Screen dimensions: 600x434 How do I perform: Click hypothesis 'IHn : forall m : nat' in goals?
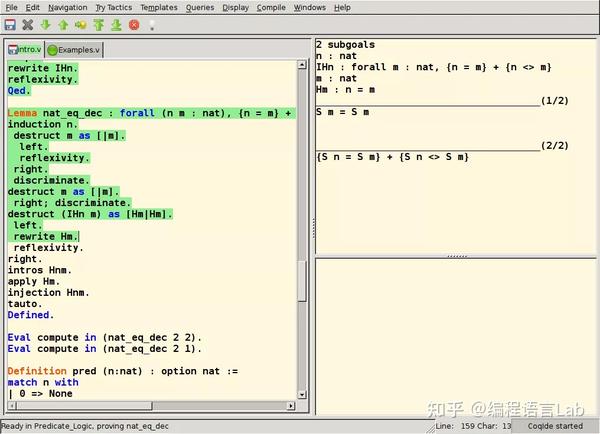[x=434, y=67]
